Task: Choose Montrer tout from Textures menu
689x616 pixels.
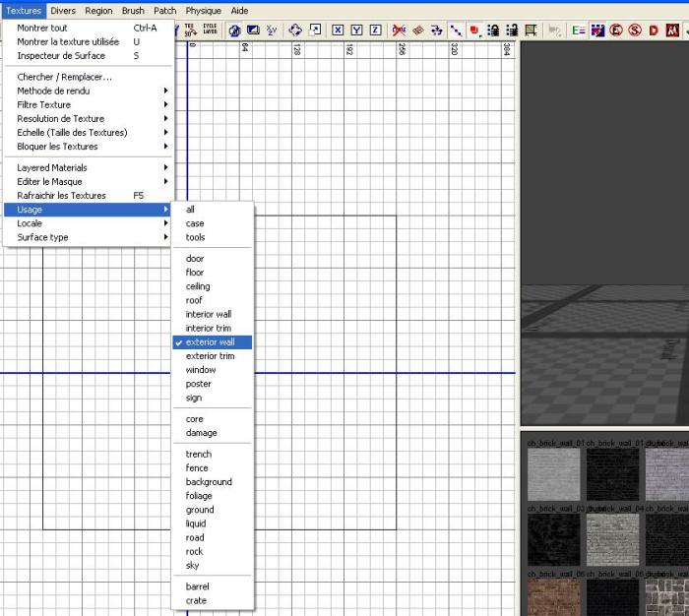Action: (88, 28)
